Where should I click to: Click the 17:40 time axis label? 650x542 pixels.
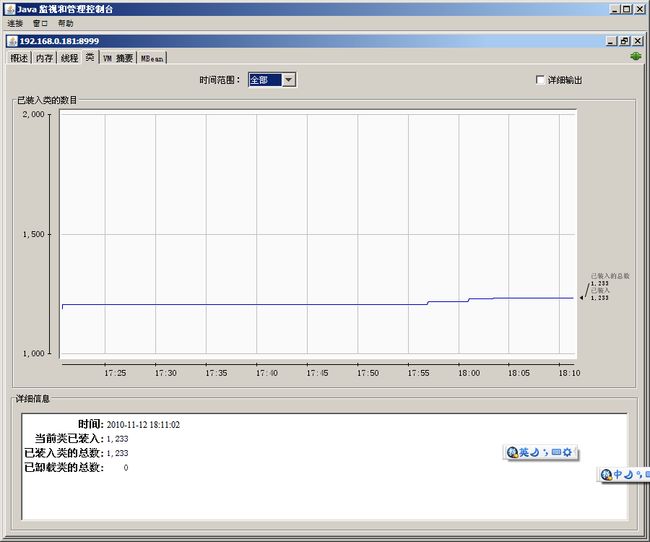tap(267, 373)
